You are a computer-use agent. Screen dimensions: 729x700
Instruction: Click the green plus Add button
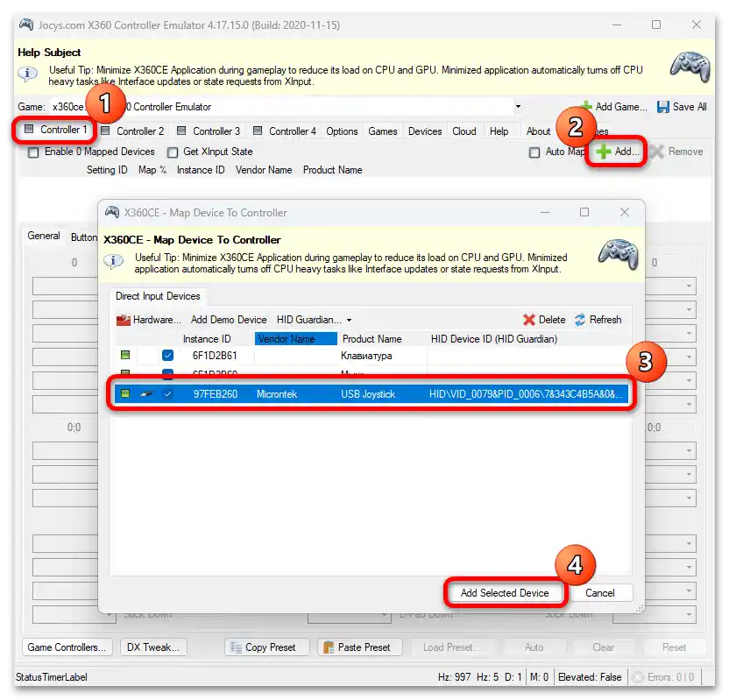pos(617,152)
